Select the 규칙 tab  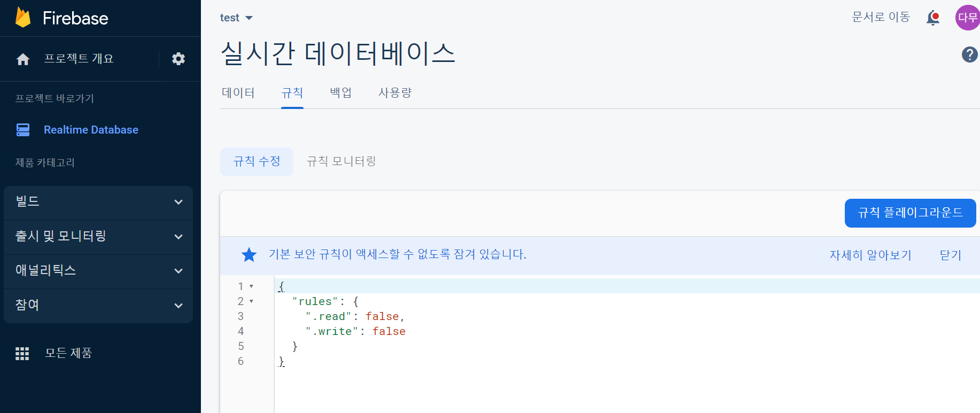[292, 93]
